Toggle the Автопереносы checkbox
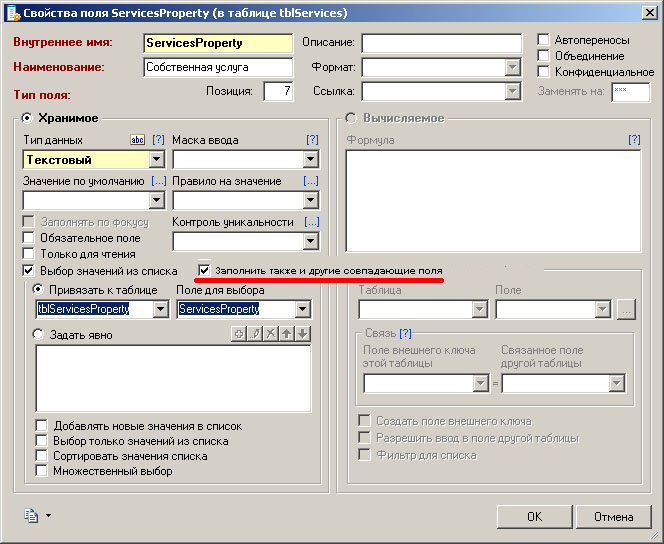 click(x=544, y=40)
